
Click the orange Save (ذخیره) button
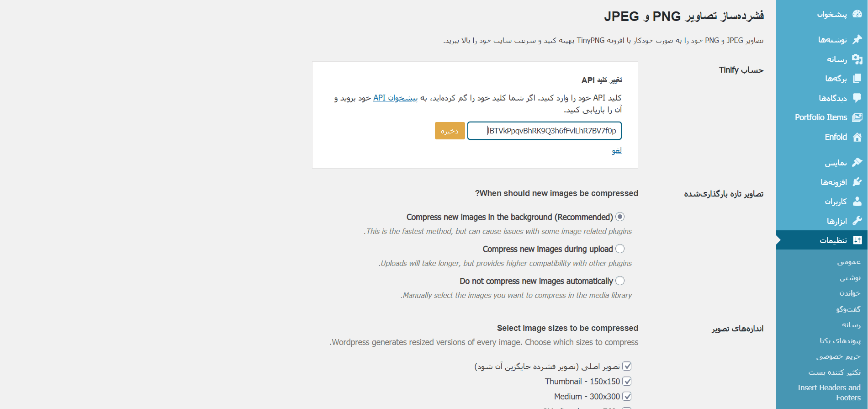[450, 131]
